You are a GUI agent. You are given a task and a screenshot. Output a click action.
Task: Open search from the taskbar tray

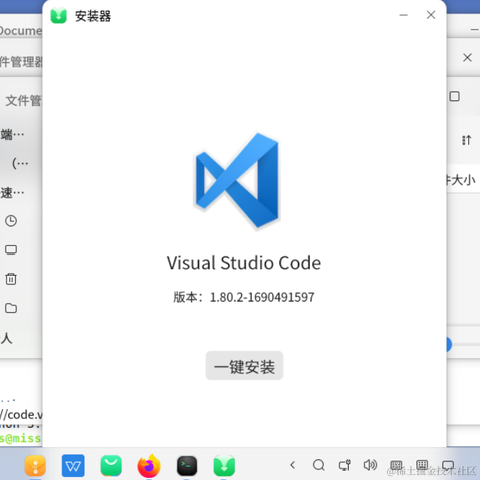[x=319, y=465]
